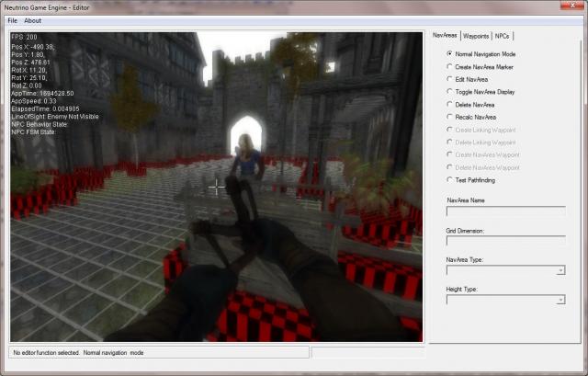Viewport: 588px width, 376px height.
Task: Open the About menu
Action: point(32,20)
